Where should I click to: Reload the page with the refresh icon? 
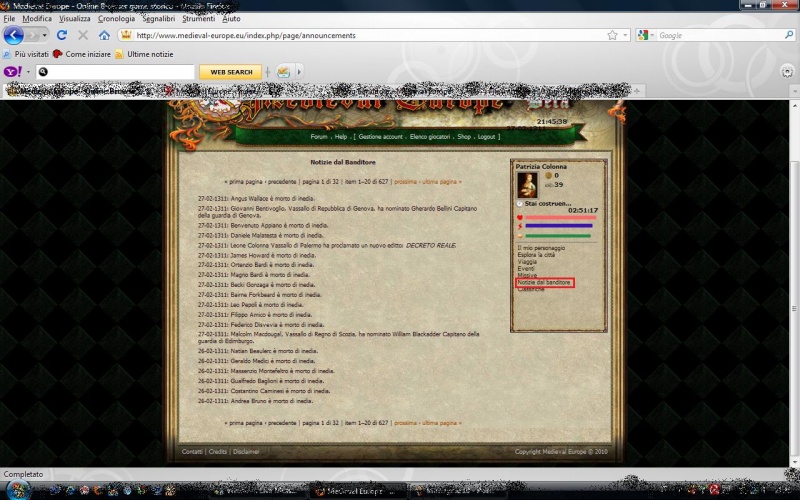coord(62,35)
